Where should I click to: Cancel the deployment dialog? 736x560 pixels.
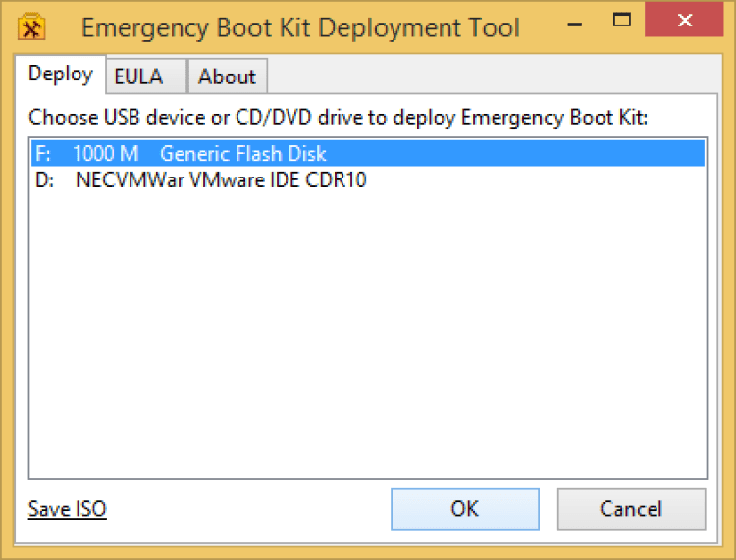pos(631,508)
